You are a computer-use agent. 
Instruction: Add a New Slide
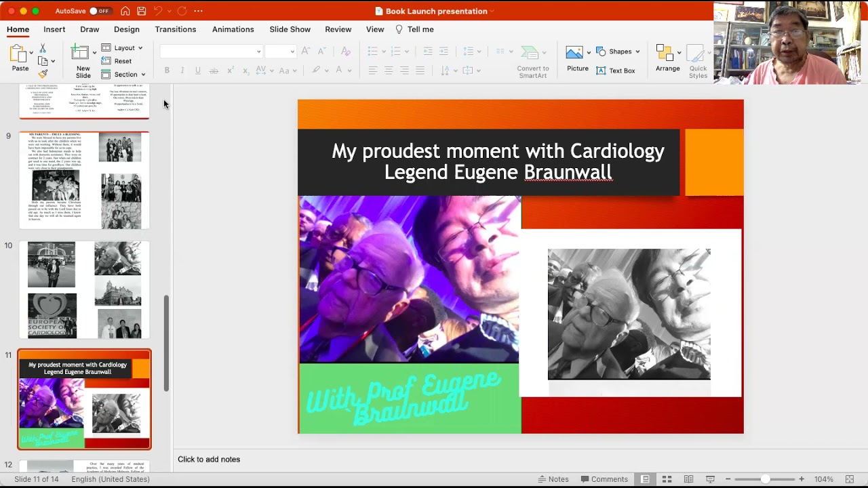83,62
